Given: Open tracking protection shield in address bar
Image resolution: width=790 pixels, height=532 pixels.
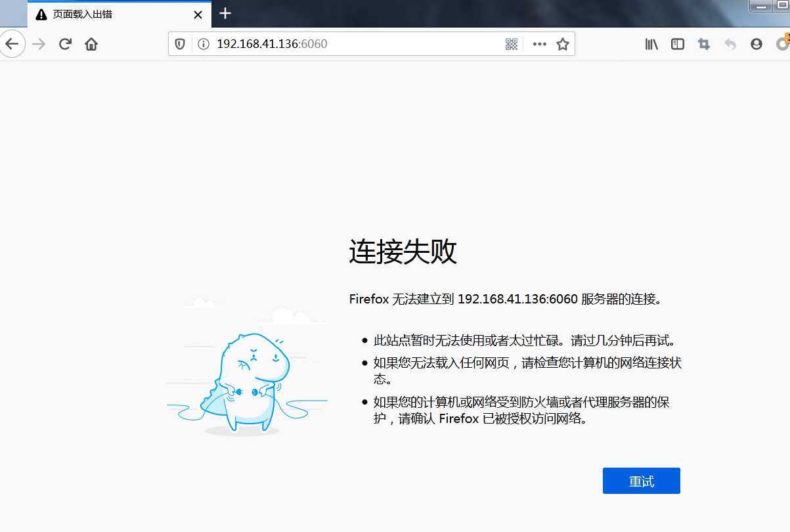Looking at the screenshot, I should (x=180, y=44).
